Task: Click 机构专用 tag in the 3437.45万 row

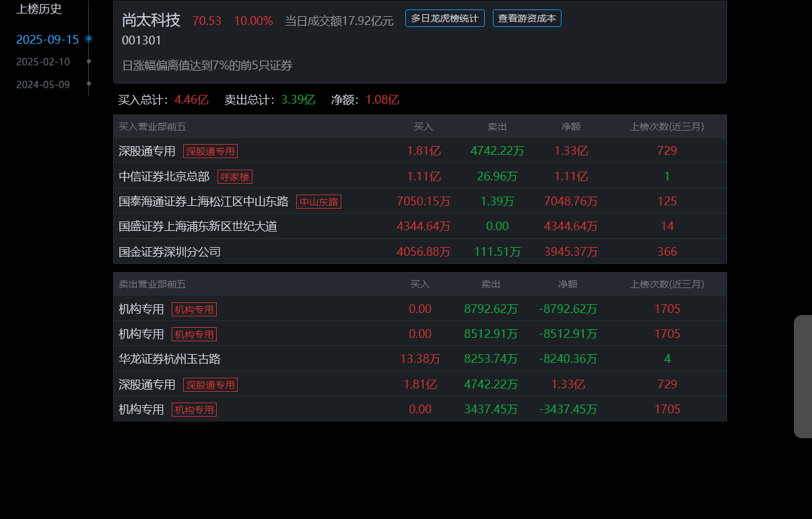Action: point(194,410)
